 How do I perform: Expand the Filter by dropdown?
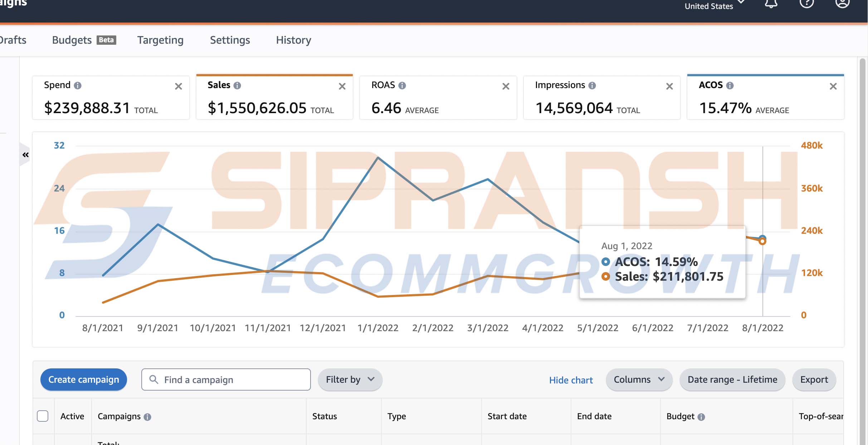tap(350, 379)
